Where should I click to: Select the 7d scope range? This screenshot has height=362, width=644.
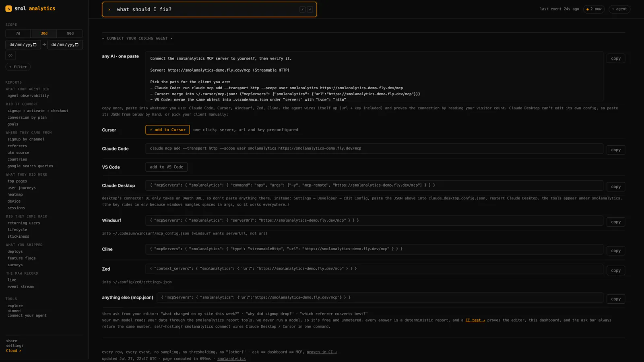click(x=18, y=33)
